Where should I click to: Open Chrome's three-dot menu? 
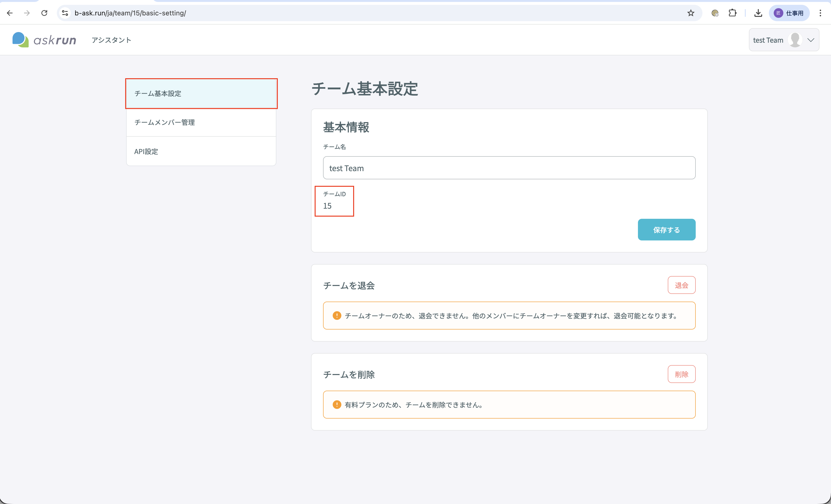[x=820, y=13]
